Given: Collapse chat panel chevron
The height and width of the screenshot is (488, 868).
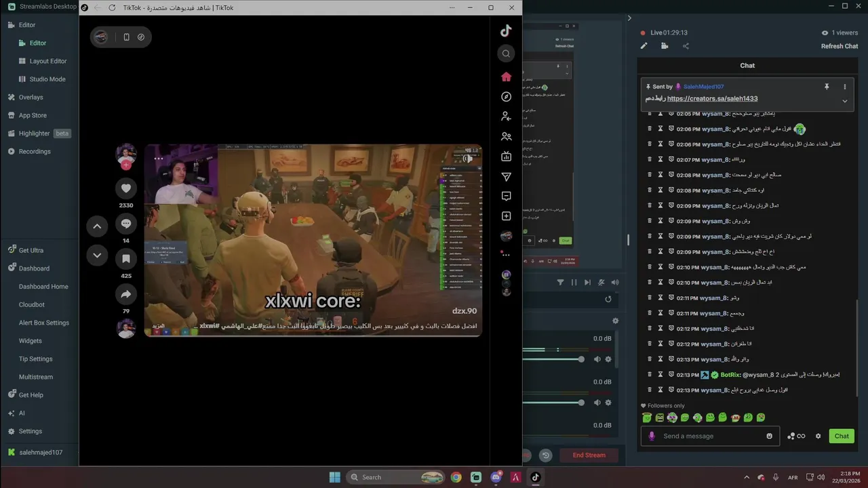Looking at the screenshot, I should click(629, 18).
